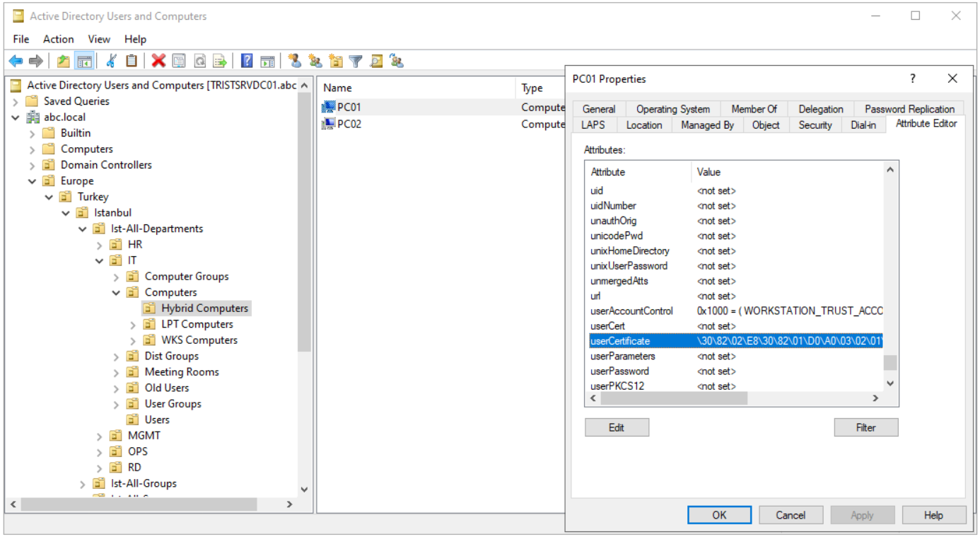The width and height of the screenshot is (980, 537).
Task: Click the Export List toolbar icon
Action: pyautogui.click(x=220, y=62)
